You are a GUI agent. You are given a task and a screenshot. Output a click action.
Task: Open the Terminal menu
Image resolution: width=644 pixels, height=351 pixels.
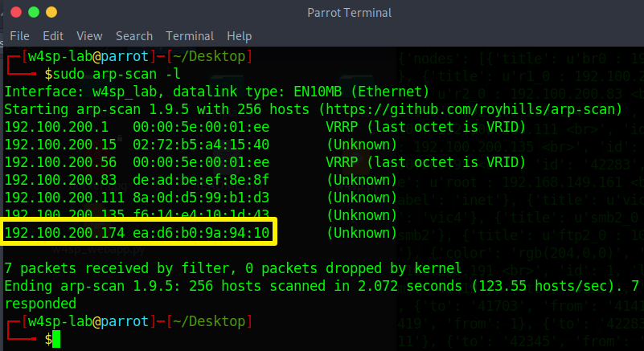point(190,36)
